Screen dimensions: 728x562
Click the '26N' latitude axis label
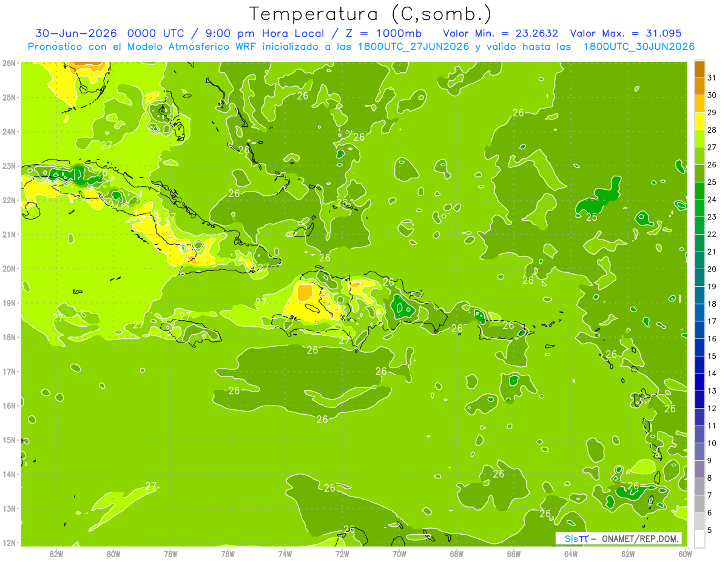click(9, 63)
